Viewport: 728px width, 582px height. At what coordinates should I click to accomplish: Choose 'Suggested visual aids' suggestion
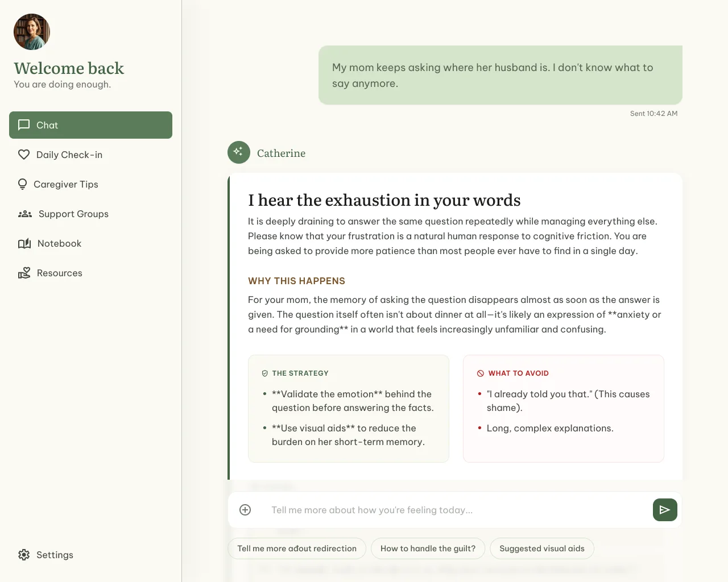click(542, 548)
